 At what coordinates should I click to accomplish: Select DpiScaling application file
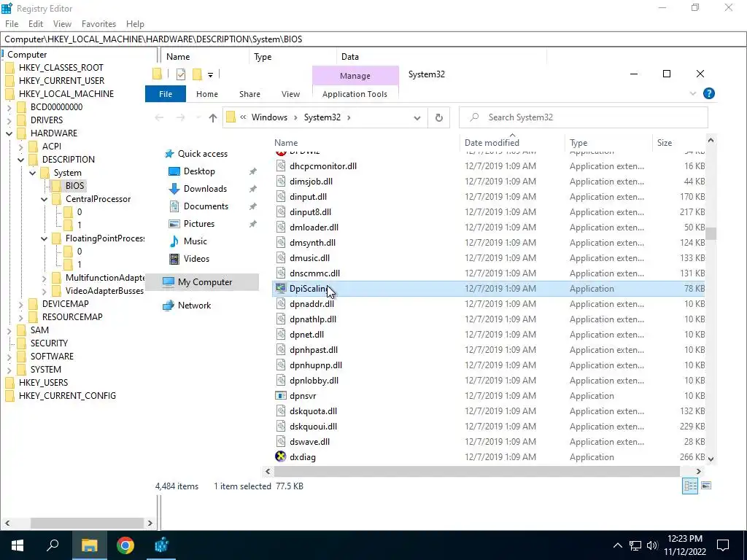point(488,289)
